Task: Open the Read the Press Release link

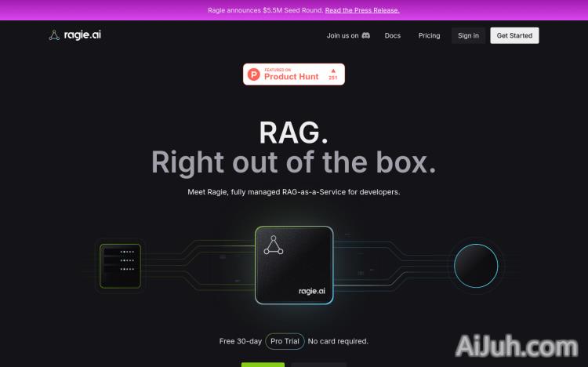Action: coord(362,10)
